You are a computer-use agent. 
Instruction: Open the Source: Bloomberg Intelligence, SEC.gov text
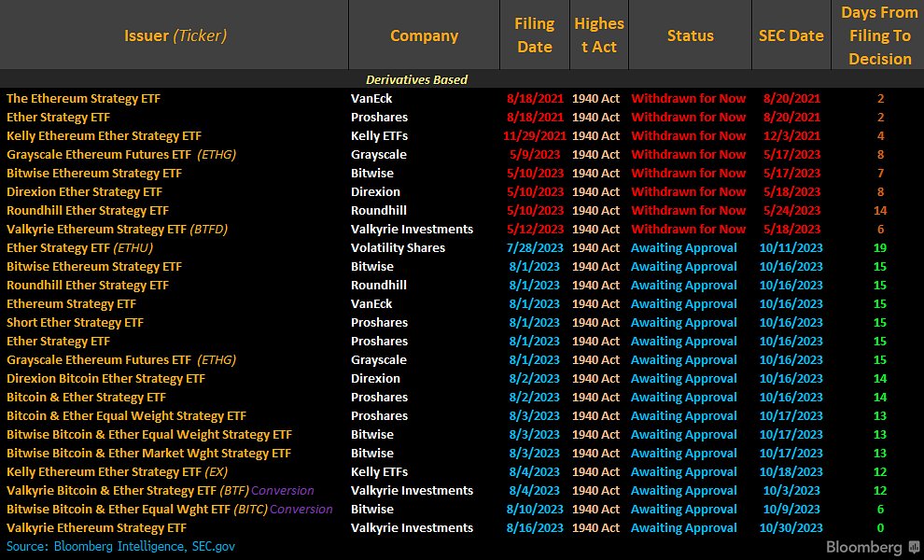tap(120, 546)
